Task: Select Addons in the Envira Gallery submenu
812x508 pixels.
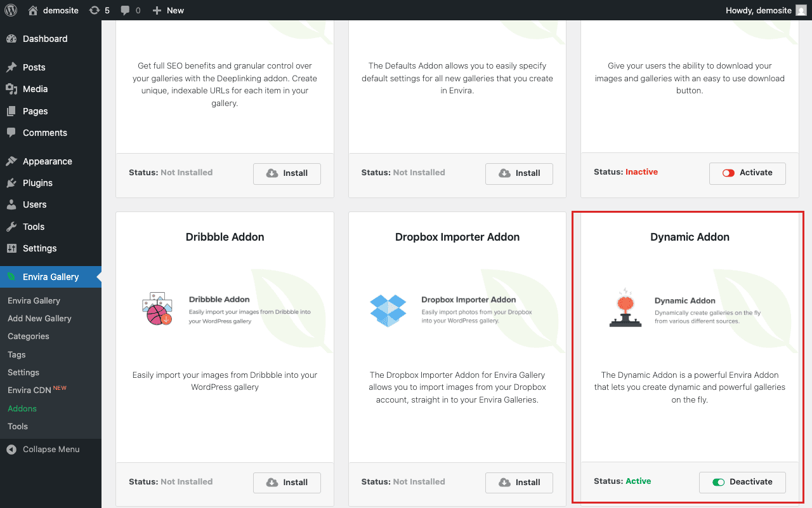Action: coord(22,408)
